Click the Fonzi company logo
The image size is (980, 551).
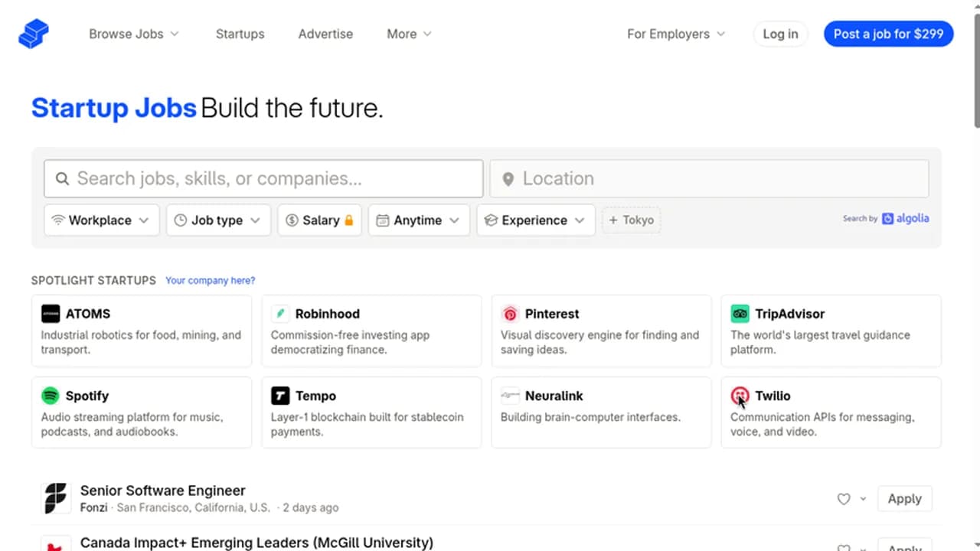tap(56, 498)
